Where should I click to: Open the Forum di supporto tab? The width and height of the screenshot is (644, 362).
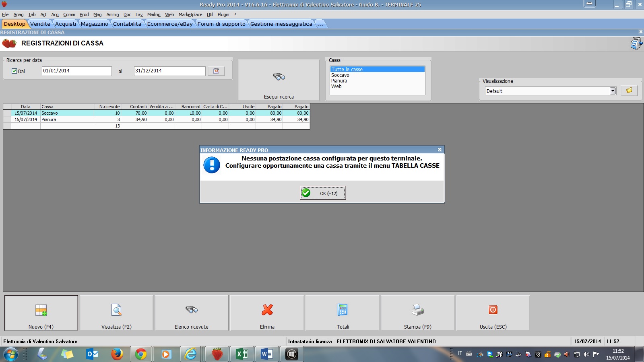[x=221, y=24]
